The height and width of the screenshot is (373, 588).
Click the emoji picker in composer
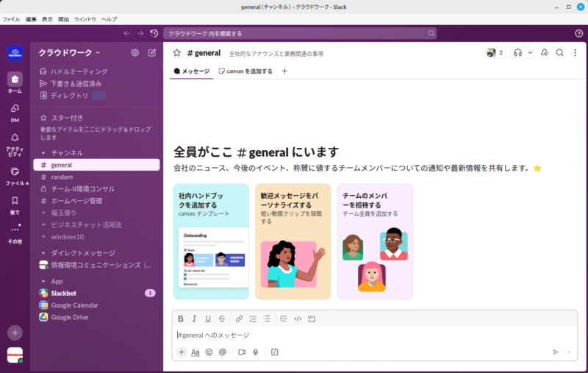pyautogui.click(x=209, y=352)
